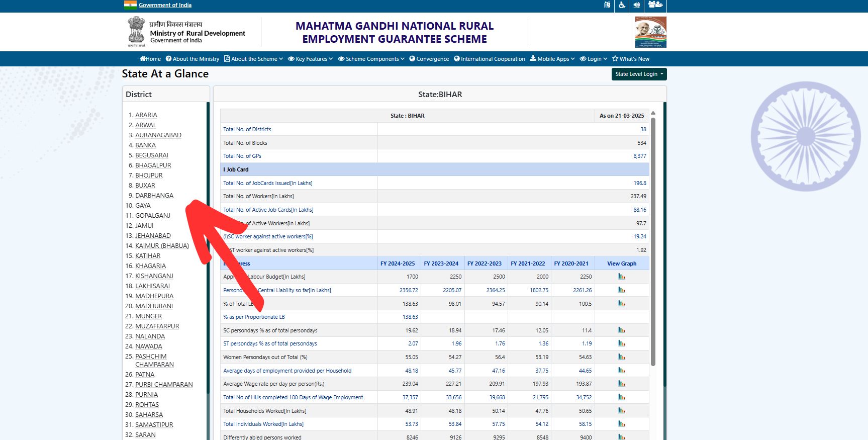Click the Mahatma Gandhi scheme logo image
The width and height of the screenshot is (868, 440).
pos(650,32)
